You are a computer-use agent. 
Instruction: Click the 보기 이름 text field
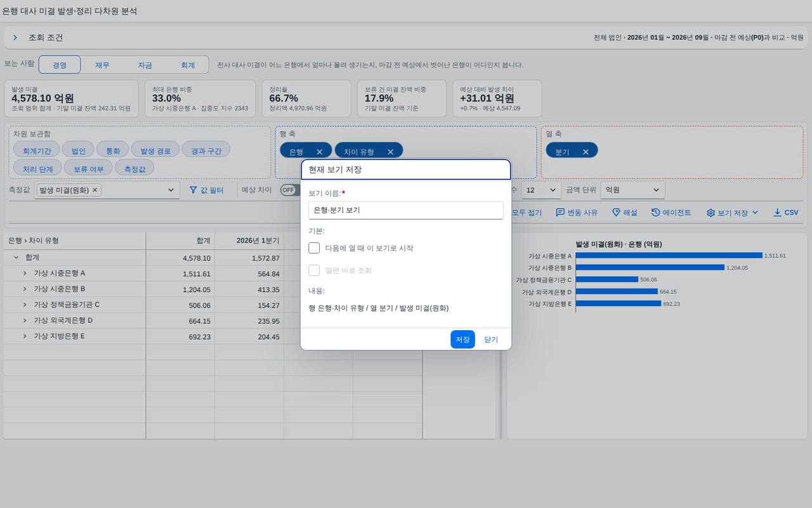click(406, 210)
